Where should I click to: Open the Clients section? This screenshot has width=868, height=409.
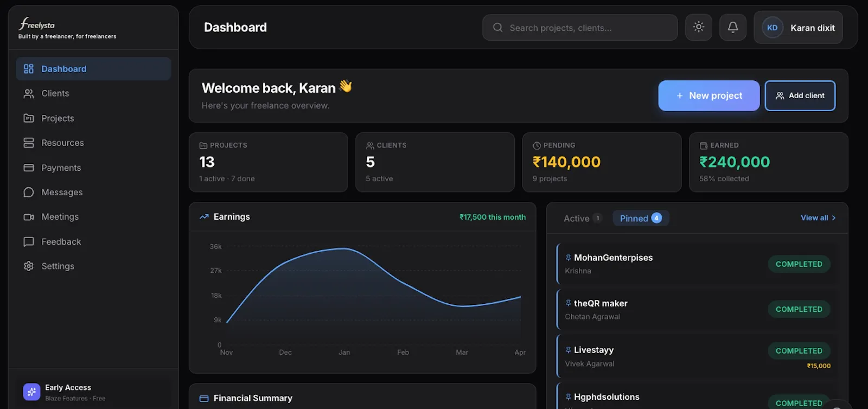93,93
